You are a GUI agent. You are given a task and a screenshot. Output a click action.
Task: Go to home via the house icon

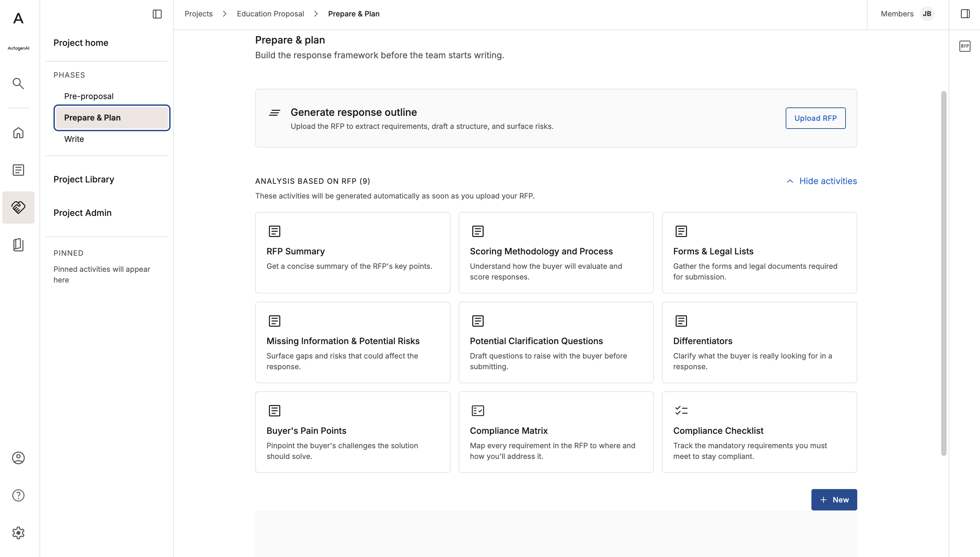18,133
